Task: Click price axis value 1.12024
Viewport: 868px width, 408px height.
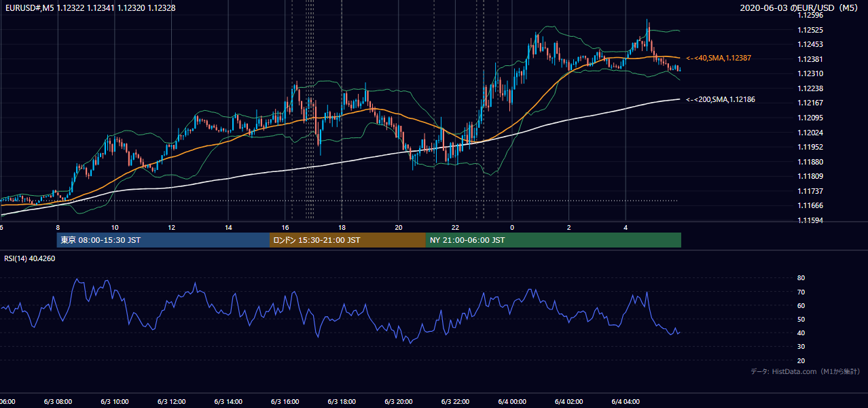Action: [x=811, y=133]
